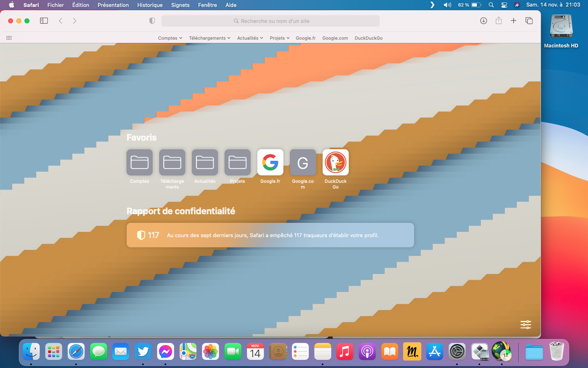Open the privacy report shield icon in toolbar

152,21
